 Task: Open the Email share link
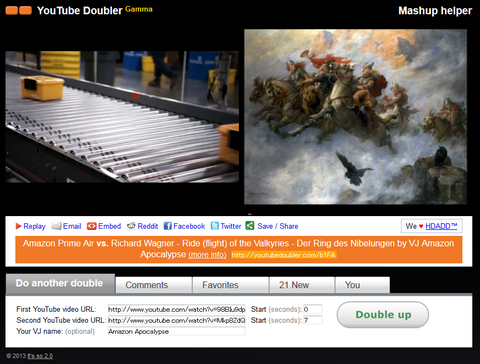tap(72, 226)
